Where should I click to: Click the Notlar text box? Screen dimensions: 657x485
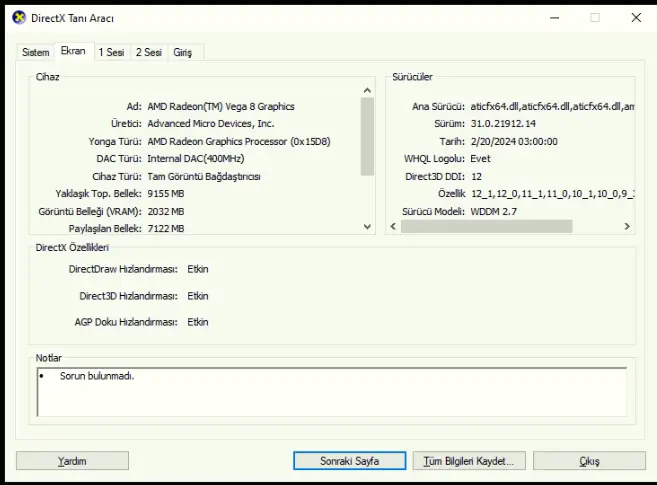(332, 392)
